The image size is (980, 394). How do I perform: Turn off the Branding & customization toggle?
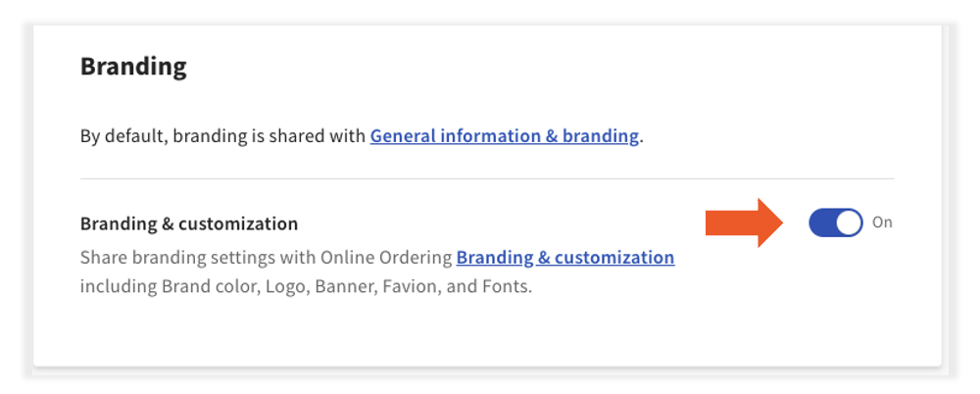point(835,222)
